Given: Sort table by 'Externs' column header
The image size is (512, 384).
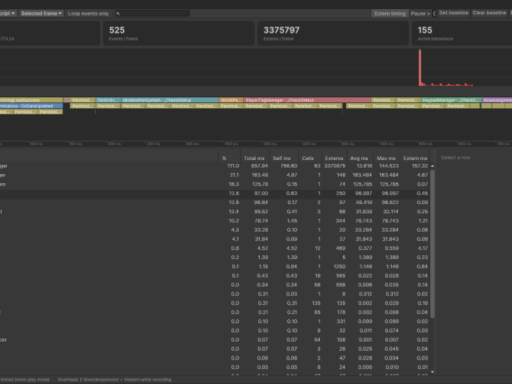Looking at the screenshot, I should [x=334, y=158].
